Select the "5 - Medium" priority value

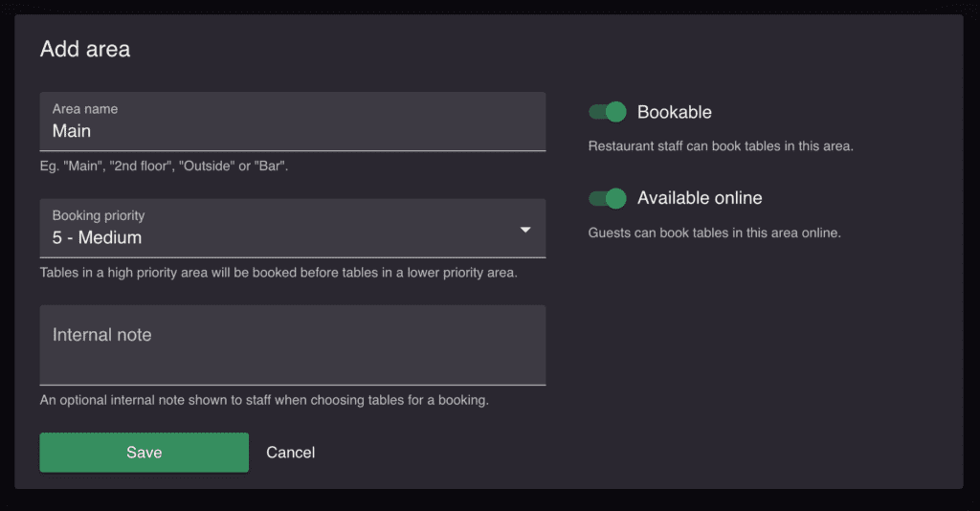97,237
